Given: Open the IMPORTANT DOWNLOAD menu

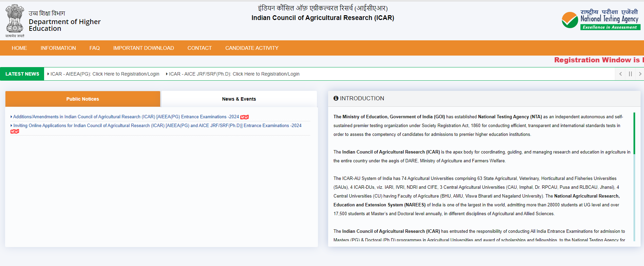Looking at the screenshot, I should click(144, 48).
